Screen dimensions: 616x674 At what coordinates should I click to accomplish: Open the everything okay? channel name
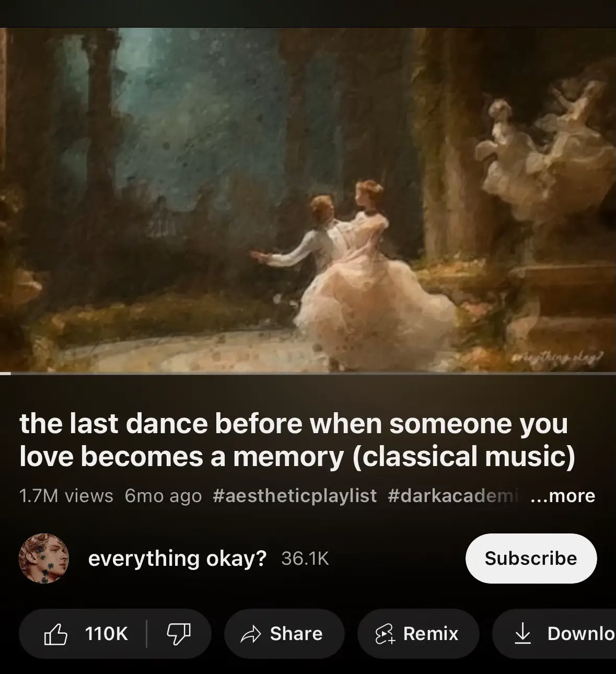[x=178, y=559]
